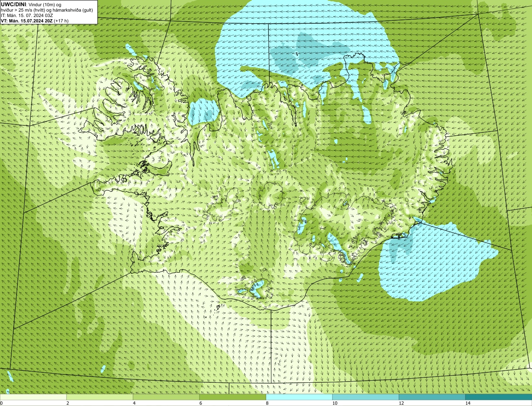Viewport: 532px width, 406px height.
Task: Click the dark teal segment above 14 m/s
Action: pyautogui.click(x=499, y=397)
